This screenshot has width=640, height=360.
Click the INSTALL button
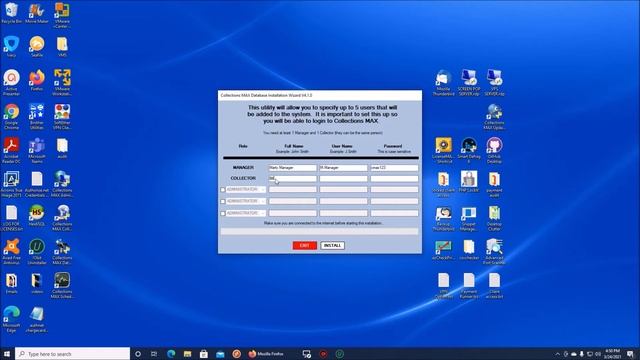tap(332, 245)
